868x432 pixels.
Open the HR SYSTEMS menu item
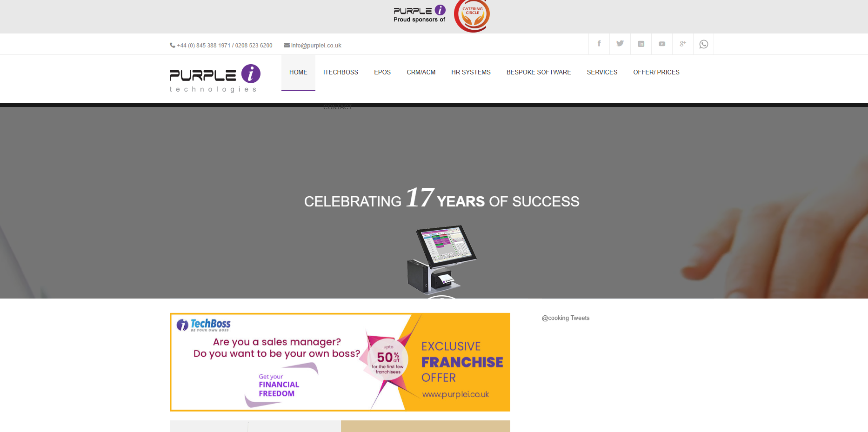(471, 73)
